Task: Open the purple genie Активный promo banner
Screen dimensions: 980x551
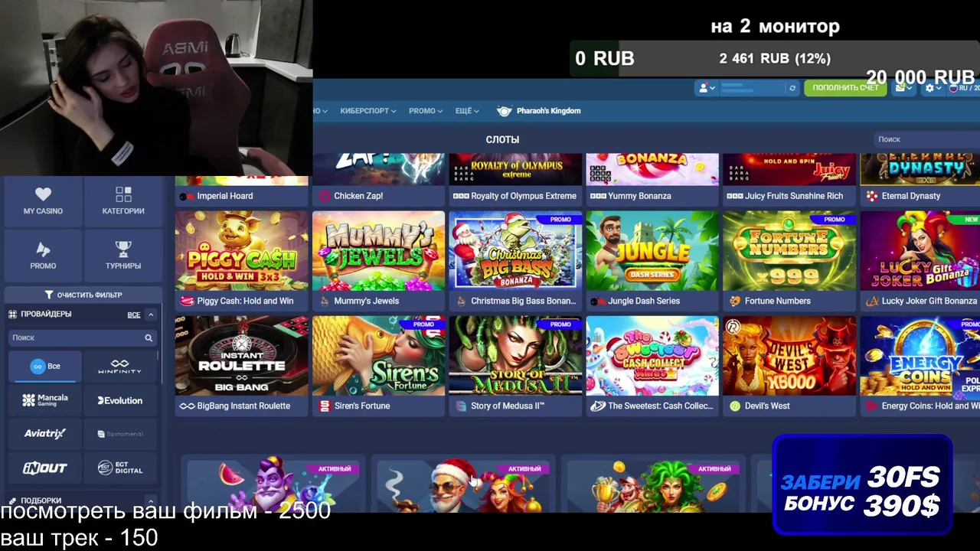Action: click(273, 484)
